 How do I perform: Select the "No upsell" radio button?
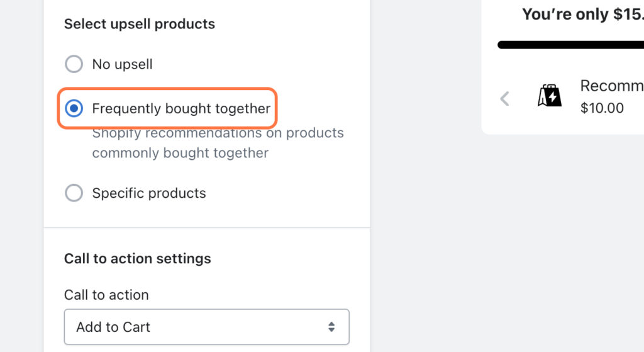74,64
